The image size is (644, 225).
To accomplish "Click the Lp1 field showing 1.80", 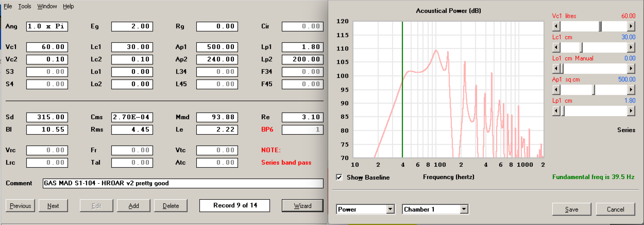I will (303, 47).
